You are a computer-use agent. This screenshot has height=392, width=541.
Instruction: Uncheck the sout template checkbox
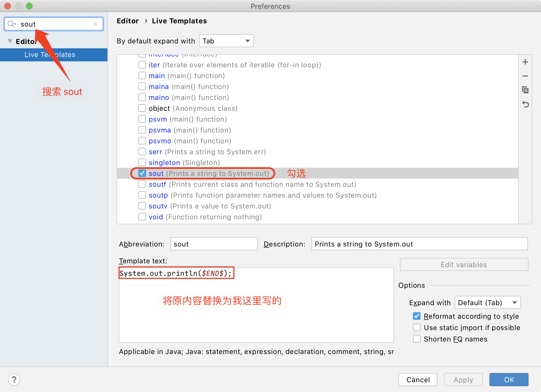142,173
